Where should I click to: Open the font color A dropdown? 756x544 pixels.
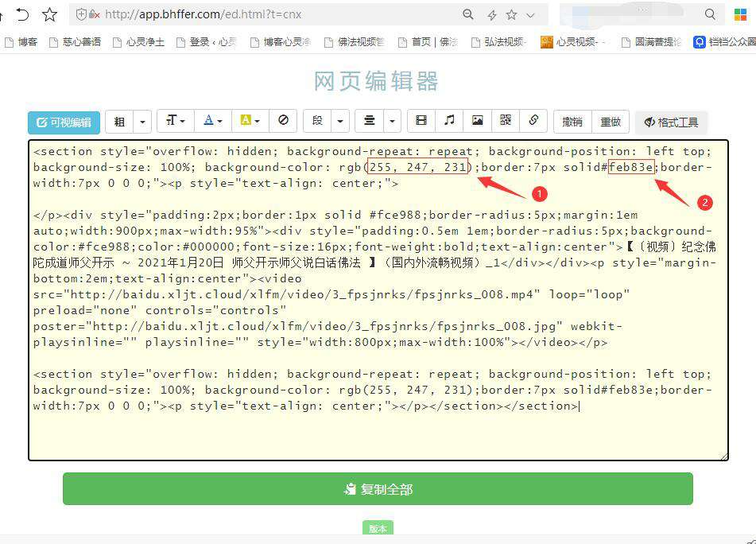[x=212, y=121]
